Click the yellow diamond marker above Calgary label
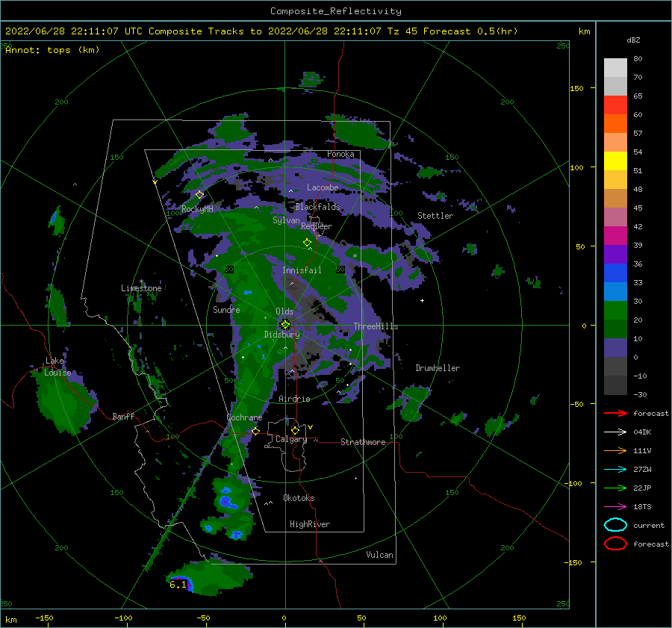This screenshot has width=672, height=628. pos(295,430)
